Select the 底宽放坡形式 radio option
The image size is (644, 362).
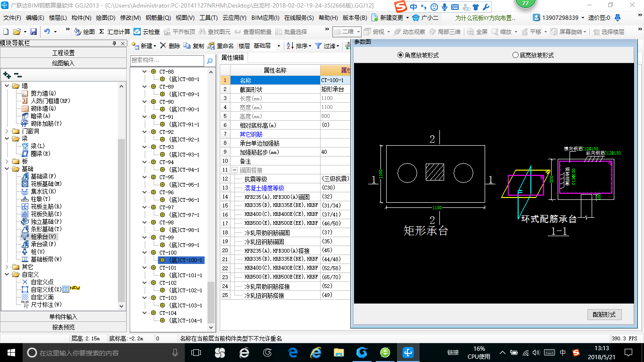(533, 55)
